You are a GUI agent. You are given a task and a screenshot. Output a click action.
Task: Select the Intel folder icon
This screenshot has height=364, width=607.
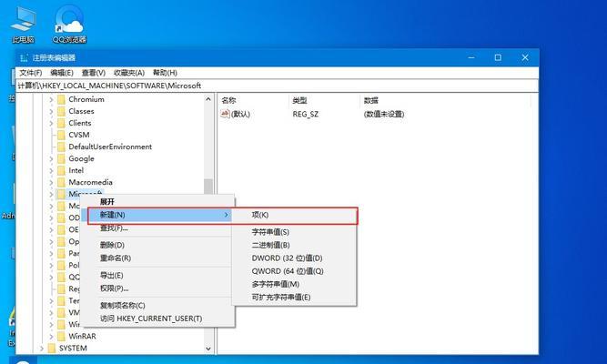click(61, 170)
